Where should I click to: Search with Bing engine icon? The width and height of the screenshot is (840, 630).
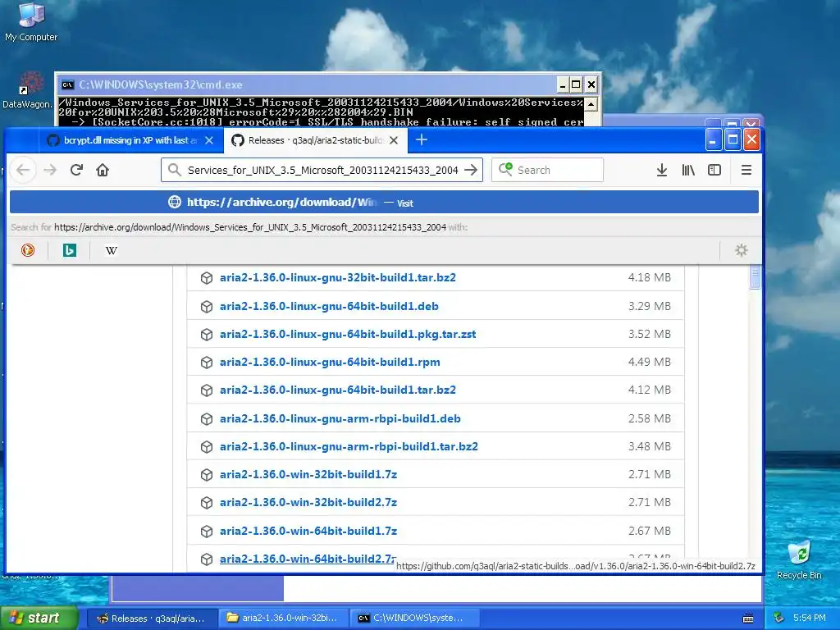pyautogui.click(x=70, y=250)
